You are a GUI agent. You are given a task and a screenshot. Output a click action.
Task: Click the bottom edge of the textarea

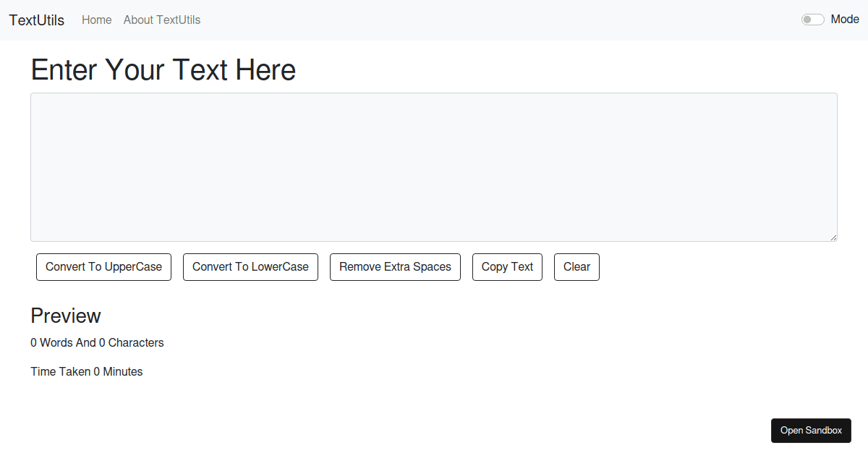click(433, 240)
